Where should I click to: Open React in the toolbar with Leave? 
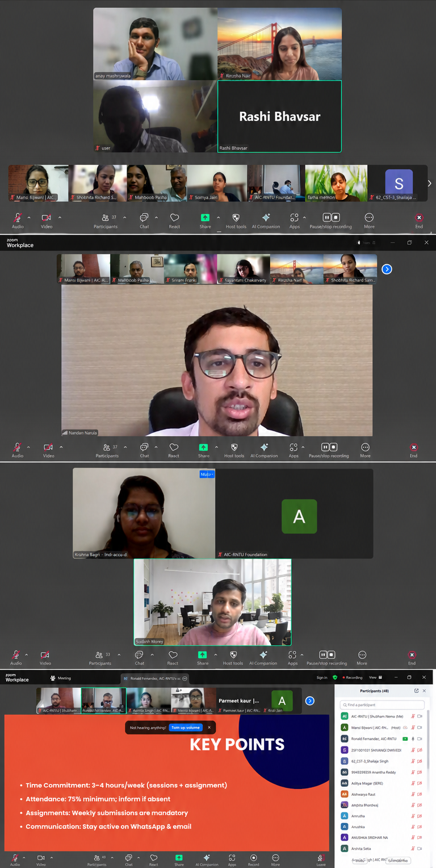(x=153, y=859)
